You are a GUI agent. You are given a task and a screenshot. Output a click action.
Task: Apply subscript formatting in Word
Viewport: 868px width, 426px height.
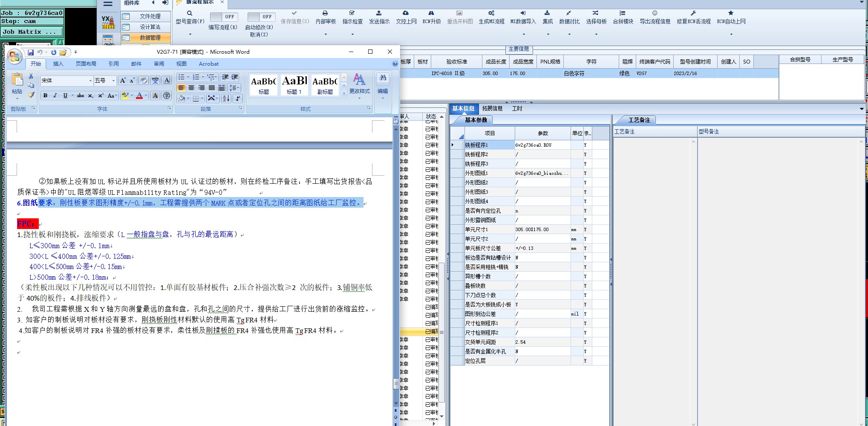pos(90,96)
